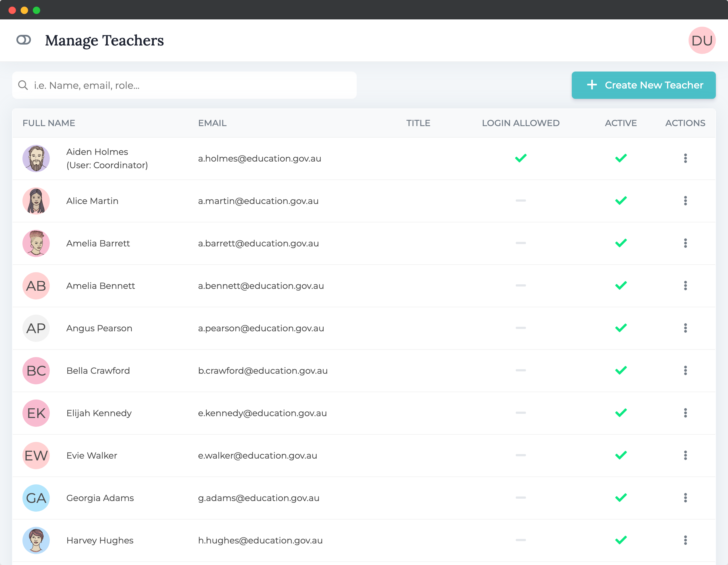This screenshot has width=728, height=565.
Task: Sort by Email column header
Action: pyautogui.click(x=212, y=123)
